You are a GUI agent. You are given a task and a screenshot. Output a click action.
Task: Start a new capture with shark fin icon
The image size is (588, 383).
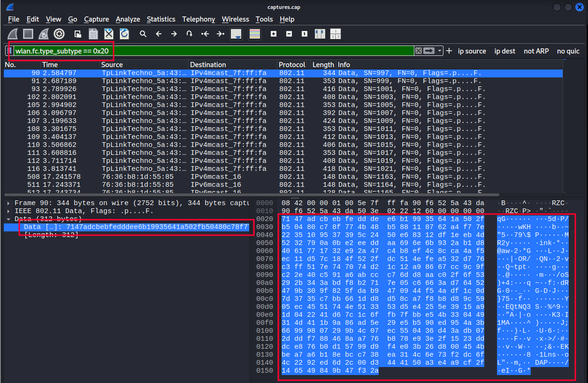coord(13,34)
